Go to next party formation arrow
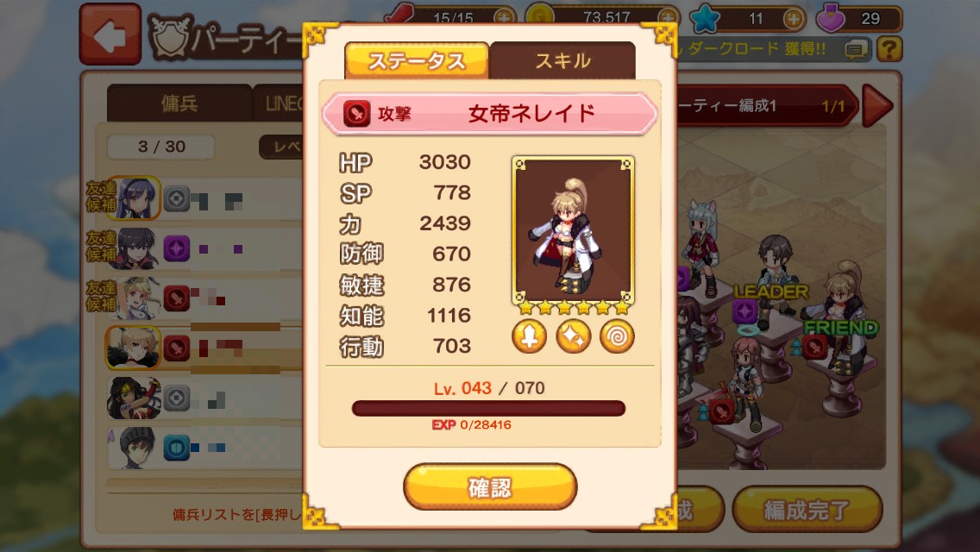The width and height of the screenshot is (980, 552). pos(876,105)
